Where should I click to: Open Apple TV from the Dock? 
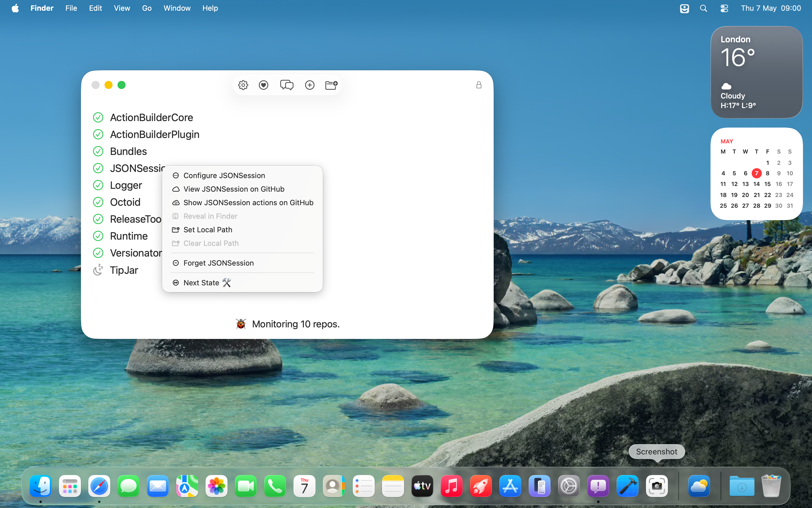tap(422, 486)
